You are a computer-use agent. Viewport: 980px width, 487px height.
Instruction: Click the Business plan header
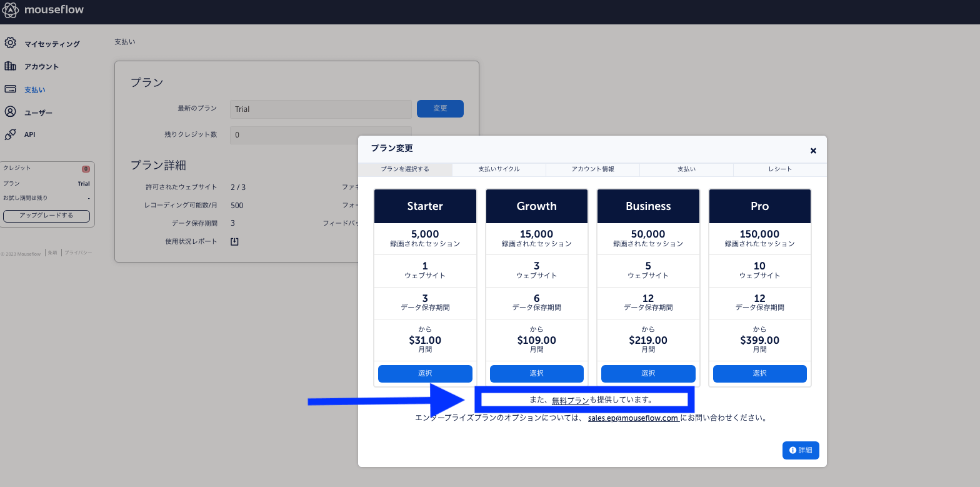[x=648, y=206]
